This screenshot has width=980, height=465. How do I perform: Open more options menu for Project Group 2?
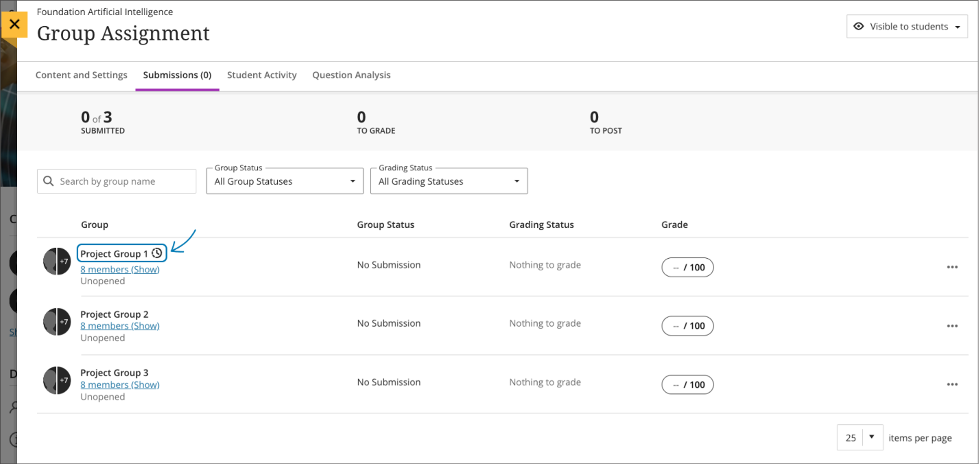(x=952, y=326)
